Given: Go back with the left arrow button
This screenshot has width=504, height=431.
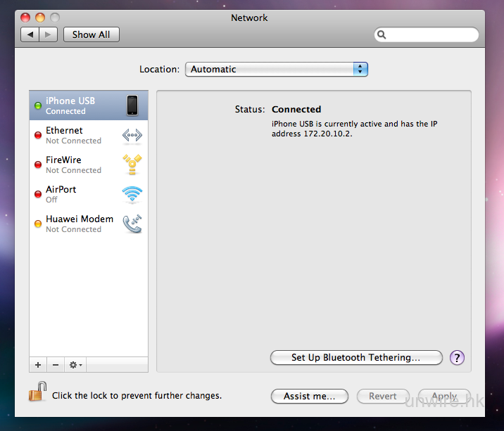Looking at the screenshot, I should [30, 34].
